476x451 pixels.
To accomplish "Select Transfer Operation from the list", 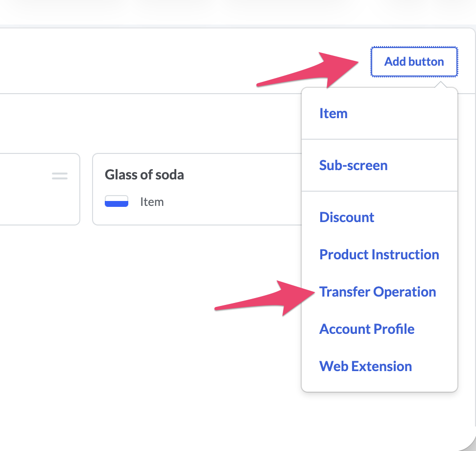I will (x=378, y=292).
